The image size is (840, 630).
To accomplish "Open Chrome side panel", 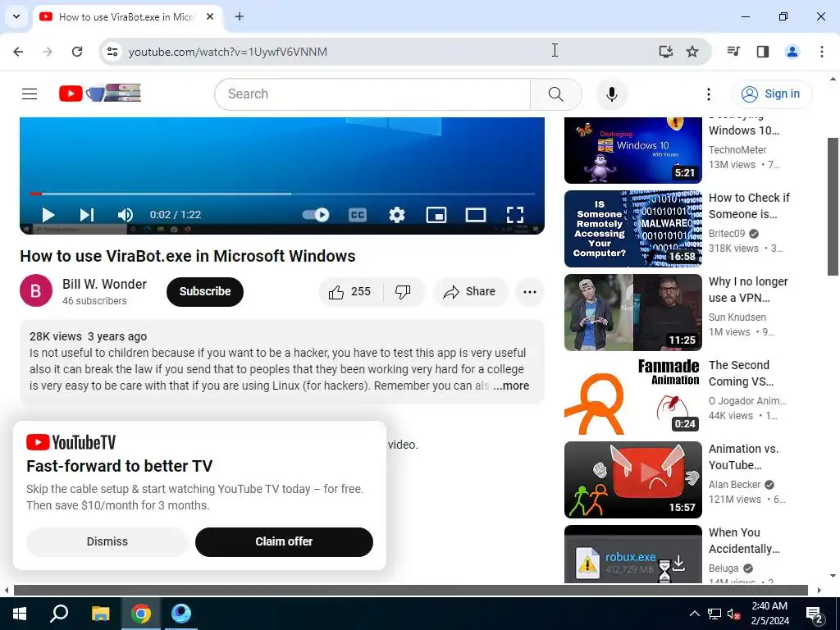I will tap(763, 52).
